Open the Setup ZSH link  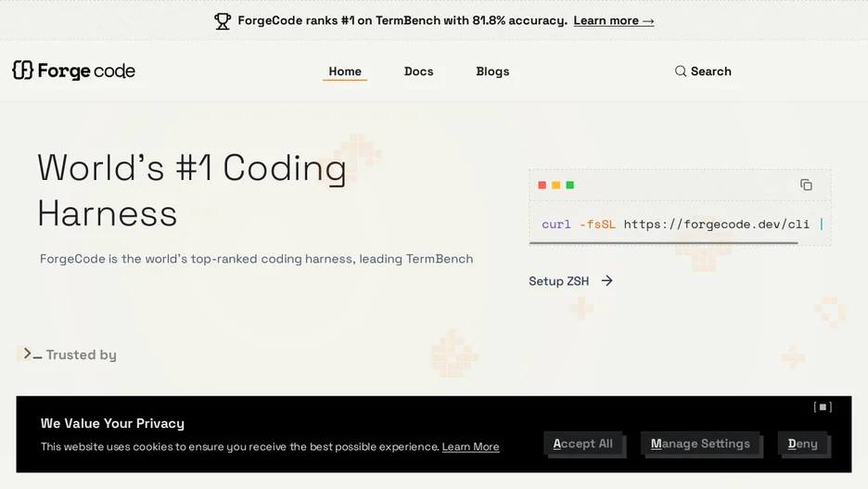(570, 281)
